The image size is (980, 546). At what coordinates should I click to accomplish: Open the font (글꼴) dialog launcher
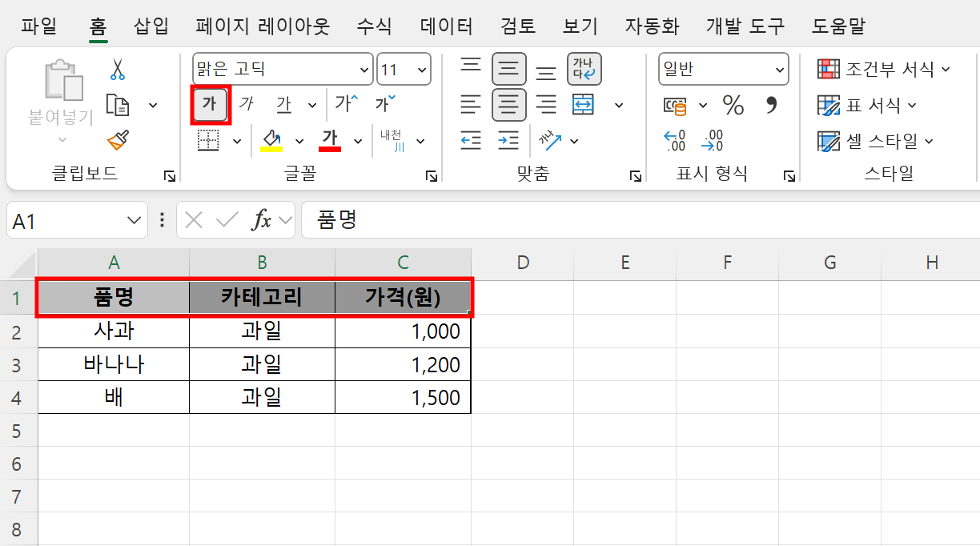(x=432, y=175)
